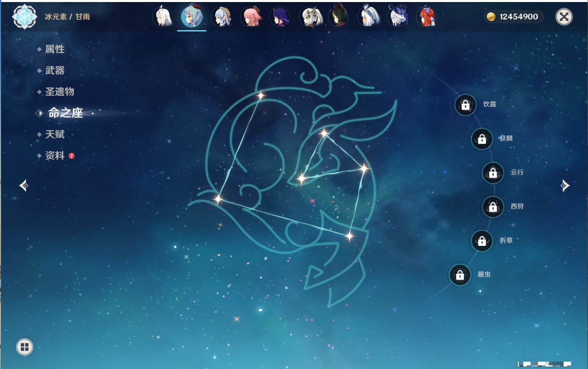588x369 pixels.
Task: Click the 履虫 constellation label
Action: click(484, 274)
